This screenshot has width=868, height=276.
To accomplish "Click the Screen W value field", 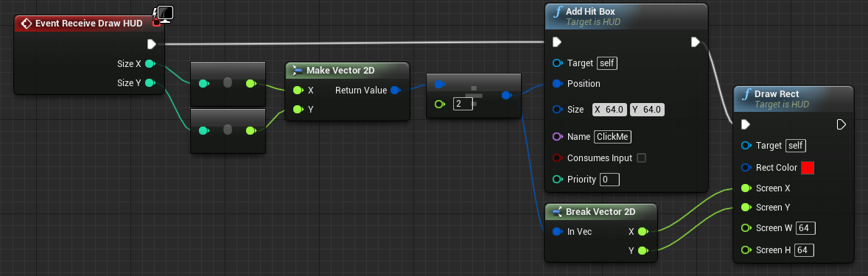I will pos(805,228).
